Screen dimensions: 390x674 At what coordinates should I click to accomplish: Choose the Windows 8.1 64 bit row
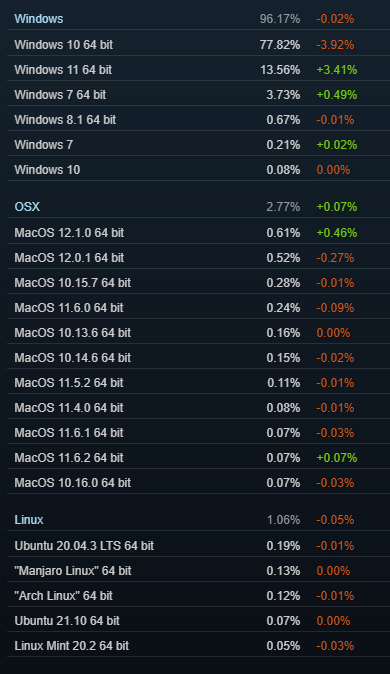point(198,119)
